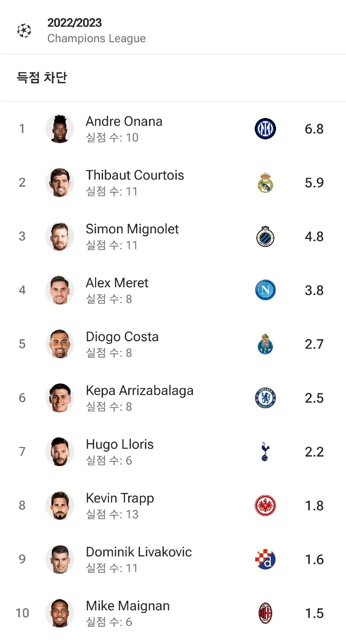Viewport: 346px width, 644px height.
Task: Tap Kevin Trapp's avatar photo
Action: tap(59, 505)
